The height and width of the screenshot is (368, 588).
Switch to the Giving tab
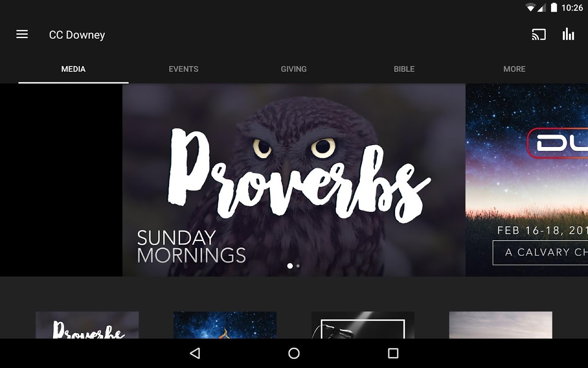pos(294,69)
